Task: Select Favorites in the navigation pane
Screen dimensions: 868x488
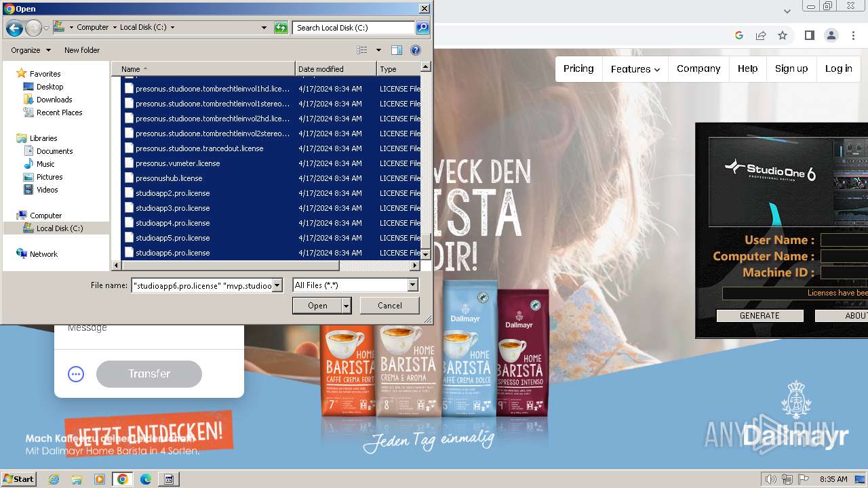Action: (x=45, y=74)
